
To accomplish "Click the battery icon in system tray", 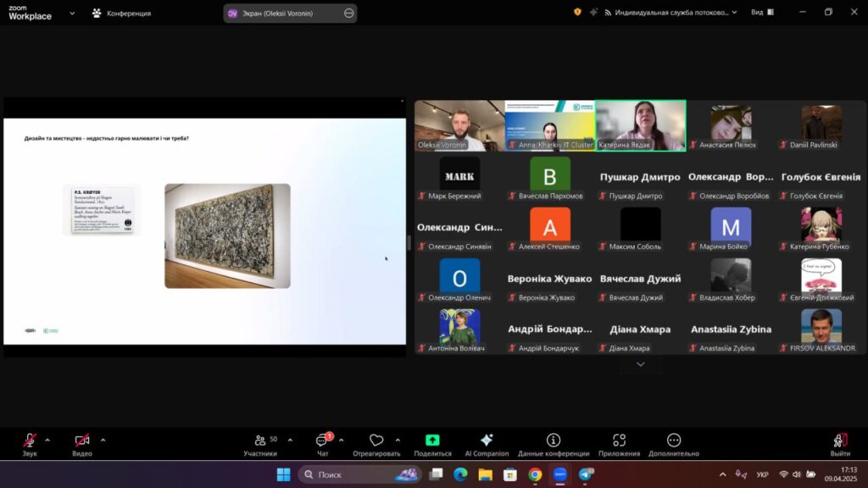I will pos(811,474).
